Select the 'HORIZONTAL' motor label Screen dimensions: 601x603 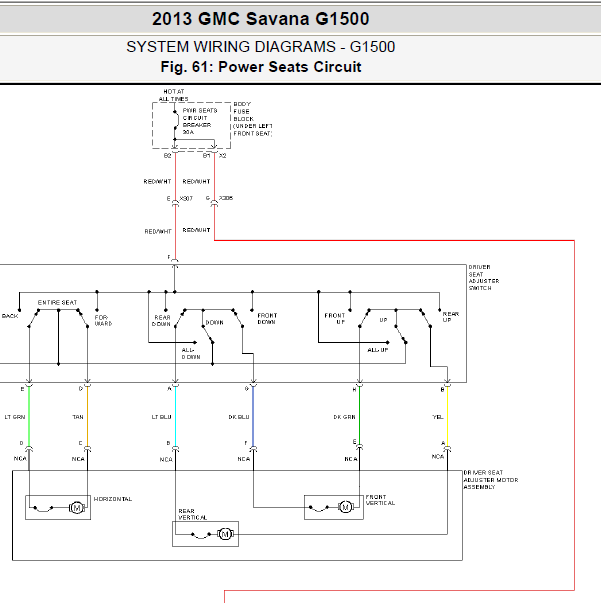[x=113, y=499]
